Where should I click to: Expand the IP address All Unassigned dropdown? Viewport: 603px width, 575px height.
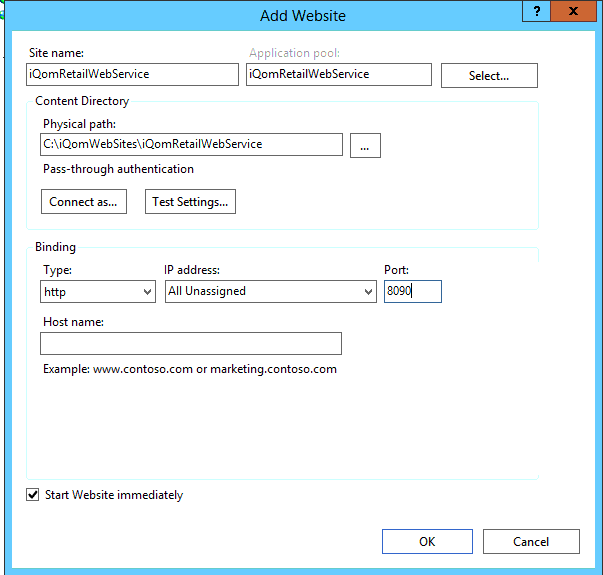(270, 291)
